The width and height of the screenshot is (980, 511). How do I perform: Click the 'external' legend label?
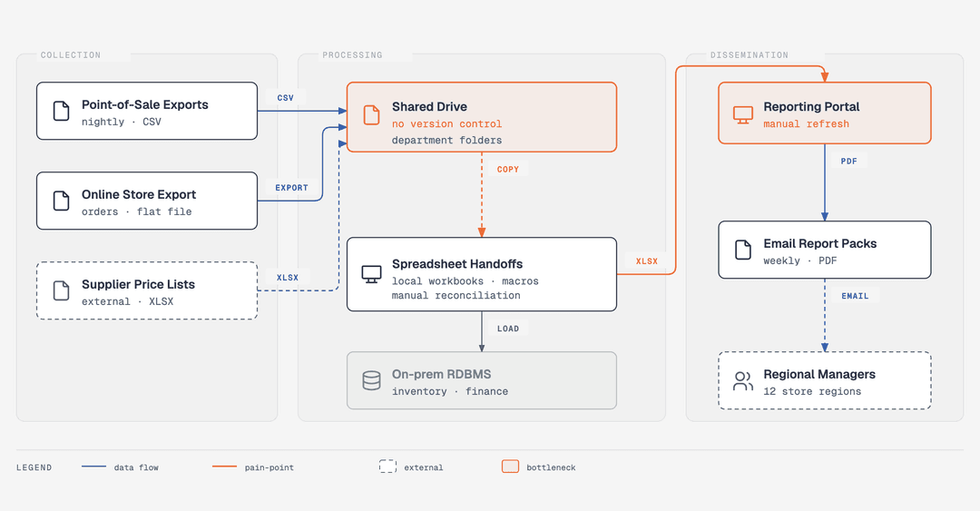point(423,467)
